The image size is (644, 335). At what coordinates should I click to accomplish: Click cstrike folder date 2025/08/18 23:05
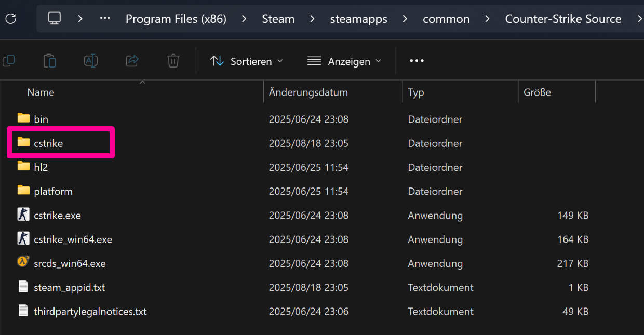click(308, 143)
